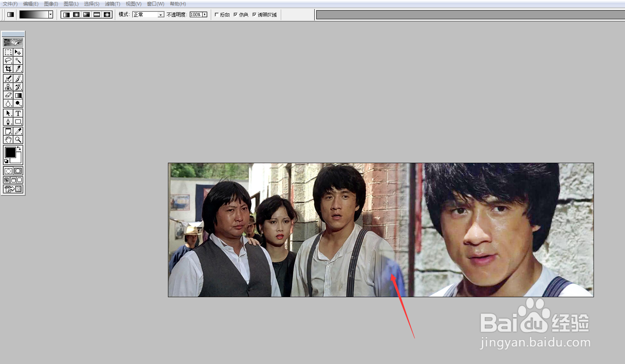Click the toolbox title bar
The image size is (625, 364).
13,34
